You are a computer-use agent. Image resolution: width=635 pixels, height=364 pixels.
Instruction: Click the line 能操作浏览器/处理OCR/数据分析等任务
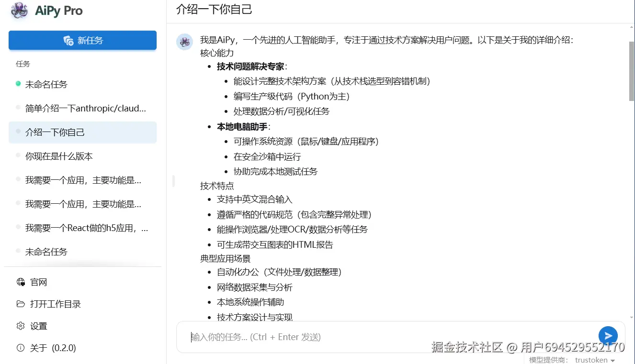click(292, 230)
